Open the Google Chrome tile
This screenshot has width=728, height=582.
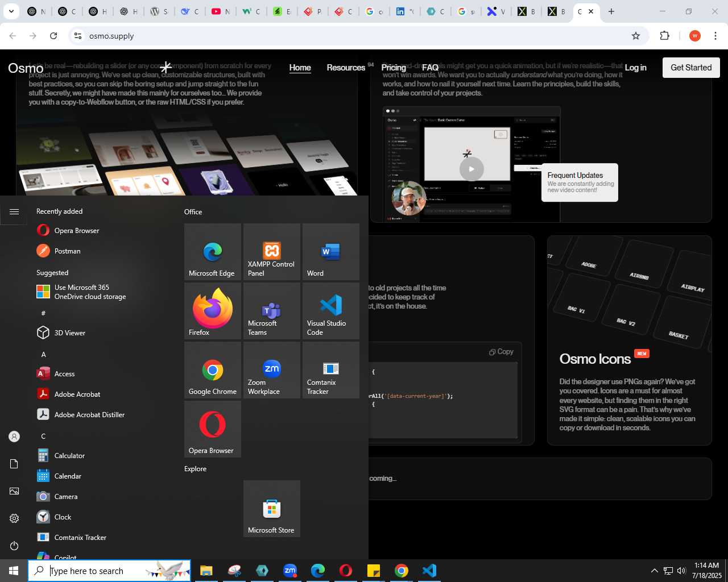[213, 370]
